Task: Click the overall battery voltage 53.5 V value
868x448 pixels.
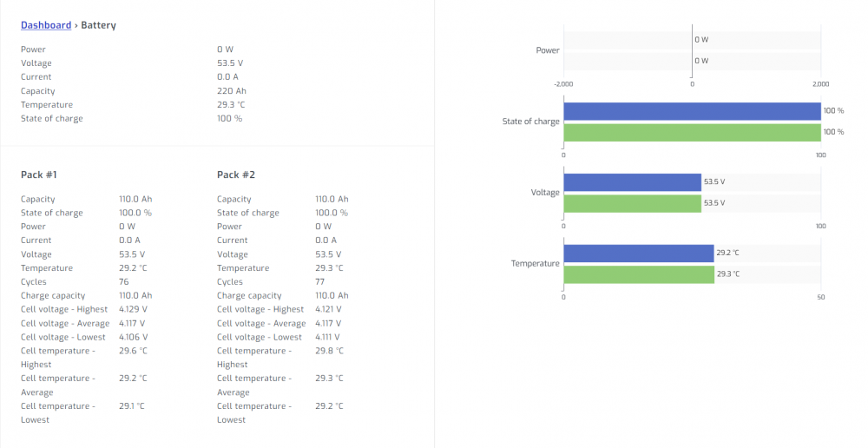Action: (x=230, y=63)
